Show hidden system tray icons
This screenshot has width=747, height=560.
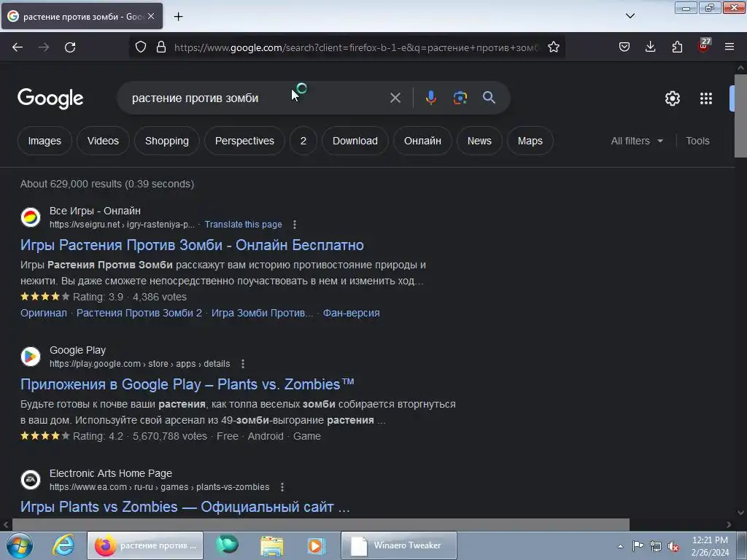(620, 546)
